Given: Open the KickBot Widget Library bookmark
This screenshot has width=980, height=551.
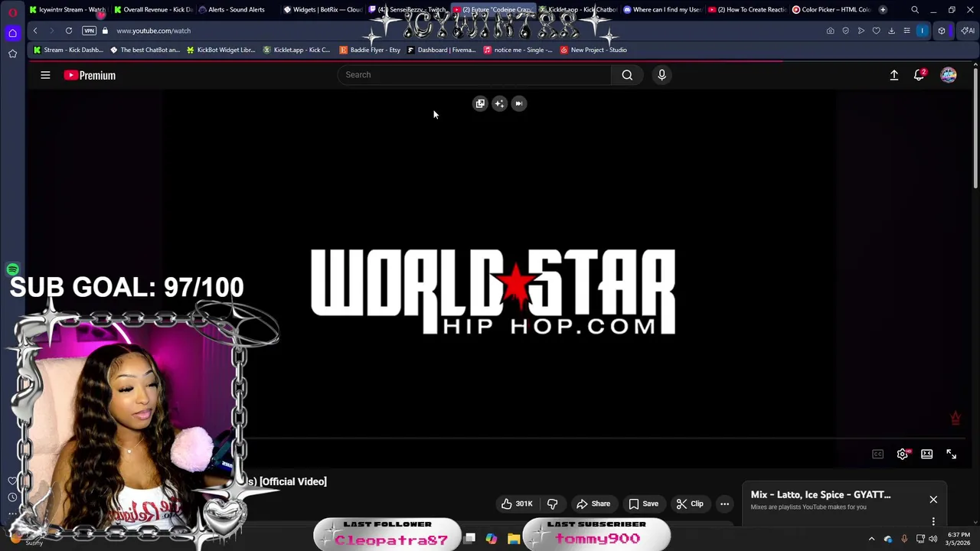Looking at the screenshot, I should pyautogui.click(x=220, y=50).
